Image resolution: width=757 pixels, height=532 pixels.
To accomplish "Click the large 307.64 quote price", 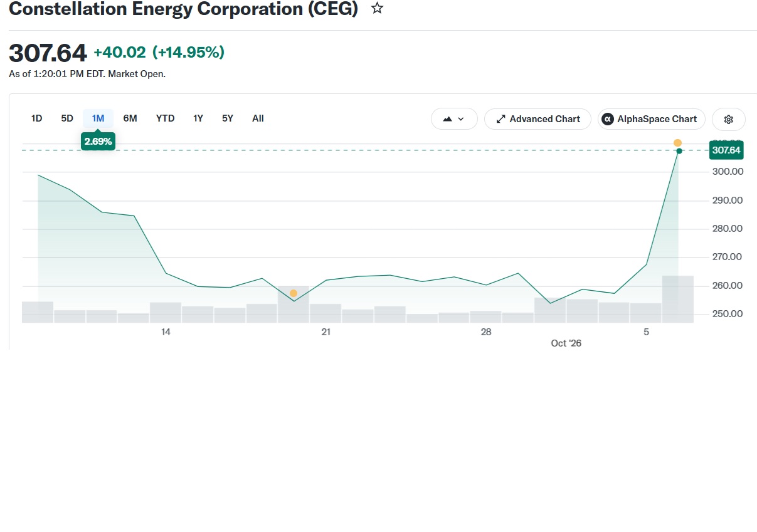I will tap(48, 53).
